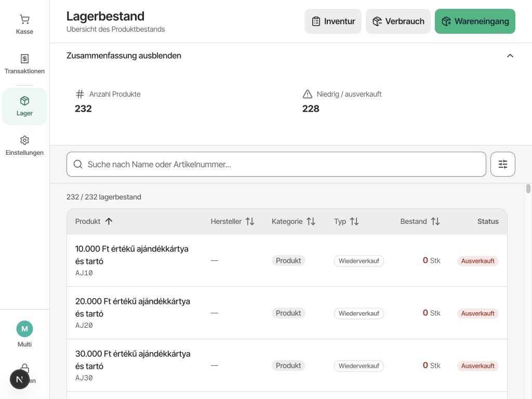Viewport: 532px width, 399px height.
Task: Click article number AJ30
Action: [84, 378]
